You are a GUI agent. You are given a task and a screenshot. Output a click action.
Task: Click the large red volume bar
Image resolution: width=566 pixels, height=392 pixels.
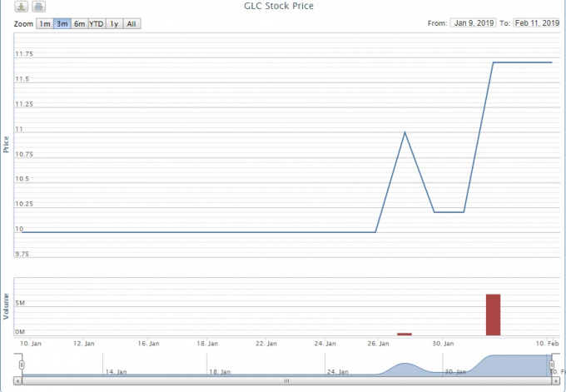(493, 315)
